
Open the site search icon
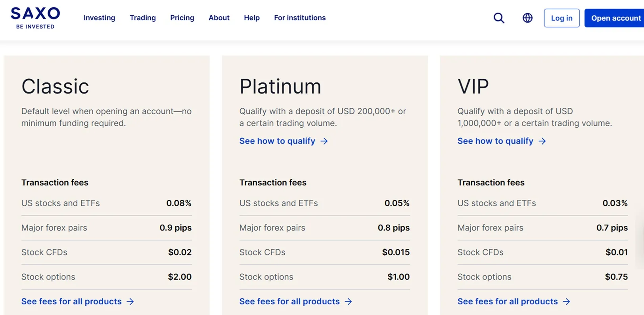499,18
